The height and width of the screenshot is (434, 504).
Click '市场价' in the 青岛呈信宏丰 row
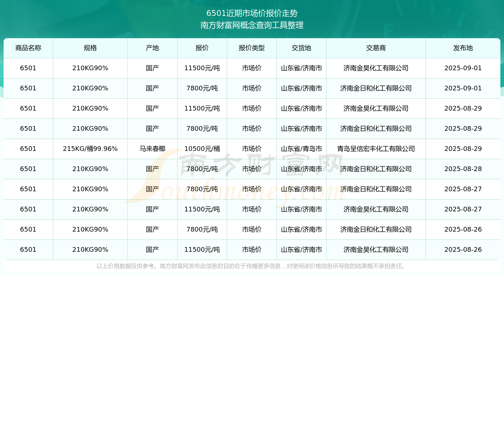tap(252, 149)
